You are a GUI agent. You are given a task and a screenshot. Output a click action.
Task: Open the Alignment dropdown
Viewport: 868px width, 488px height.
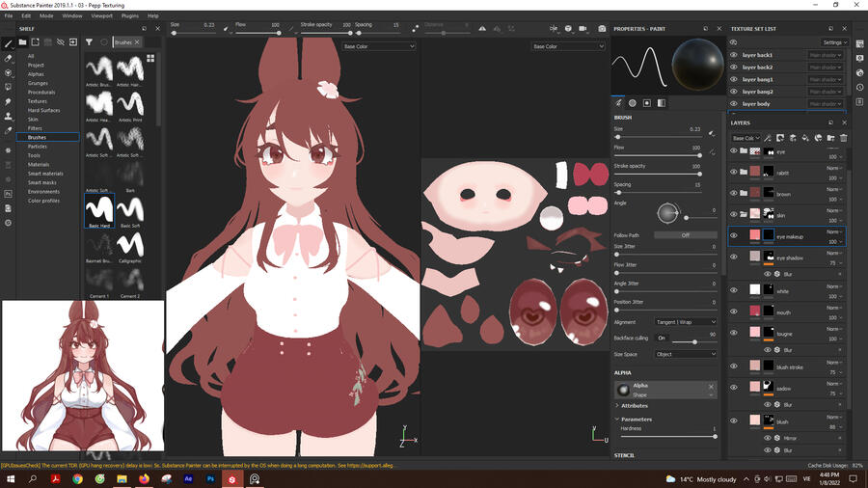[x=685, y=322]
